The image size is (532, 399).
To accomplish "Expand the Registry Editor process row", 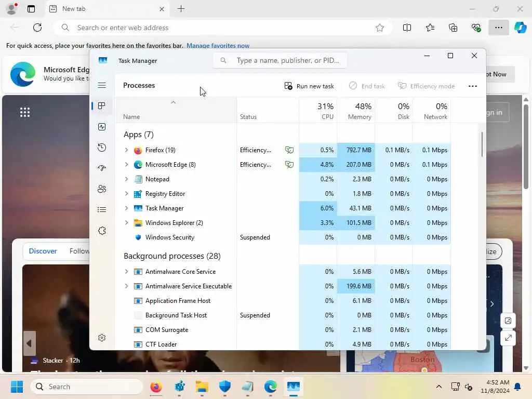I will [x=126, y=194].
